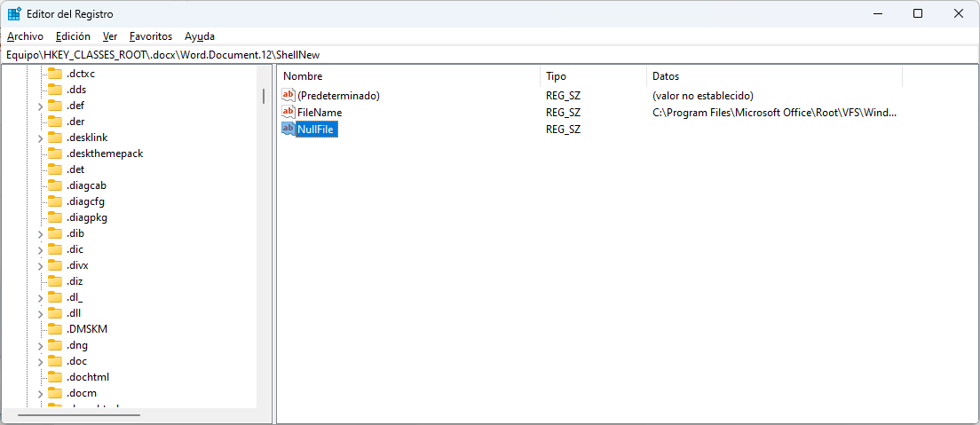Select the .dib folder icon

56,233
